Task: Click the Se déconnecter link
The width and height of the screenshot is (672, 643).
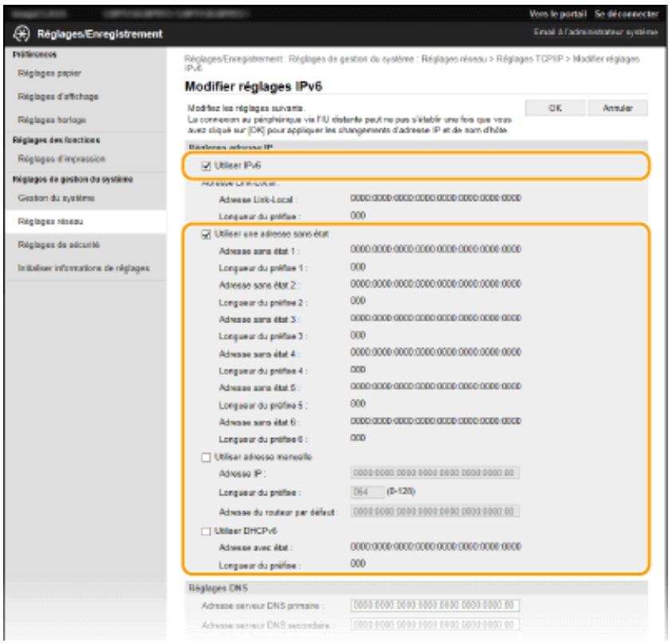Action: pyautogui.click(x=626, y=14)
